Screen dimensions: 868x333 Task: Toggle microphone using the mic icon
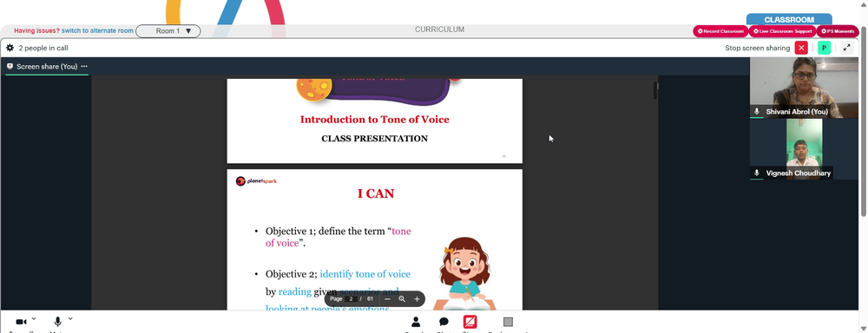(57, 322)
